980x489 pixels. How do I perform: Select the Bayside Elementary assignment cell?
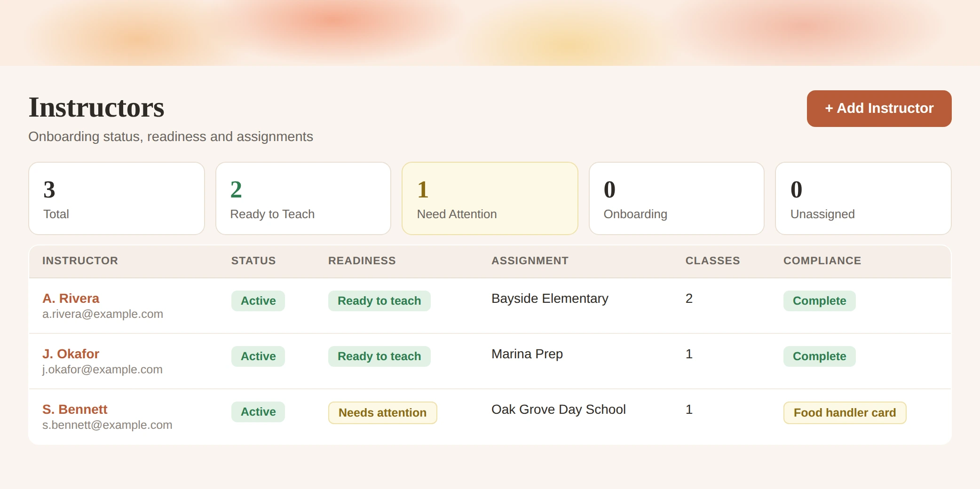(x=550, y=299)
